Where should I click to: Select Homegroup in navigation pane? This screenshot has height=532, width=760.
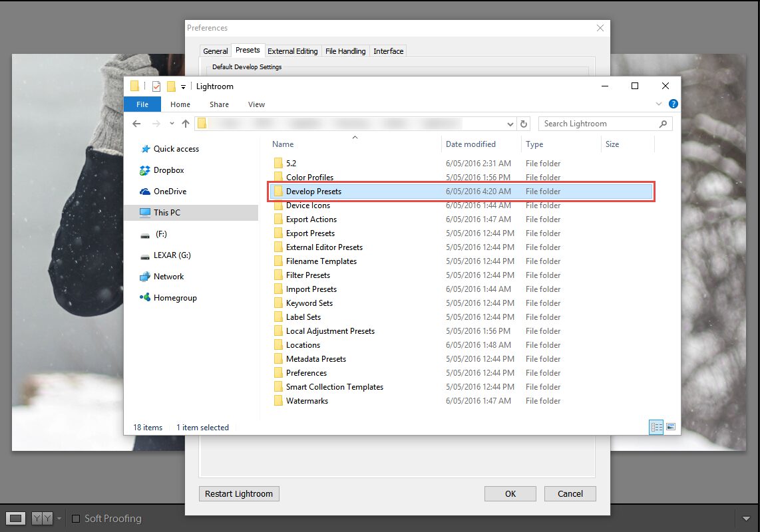[x=168, y=298]
